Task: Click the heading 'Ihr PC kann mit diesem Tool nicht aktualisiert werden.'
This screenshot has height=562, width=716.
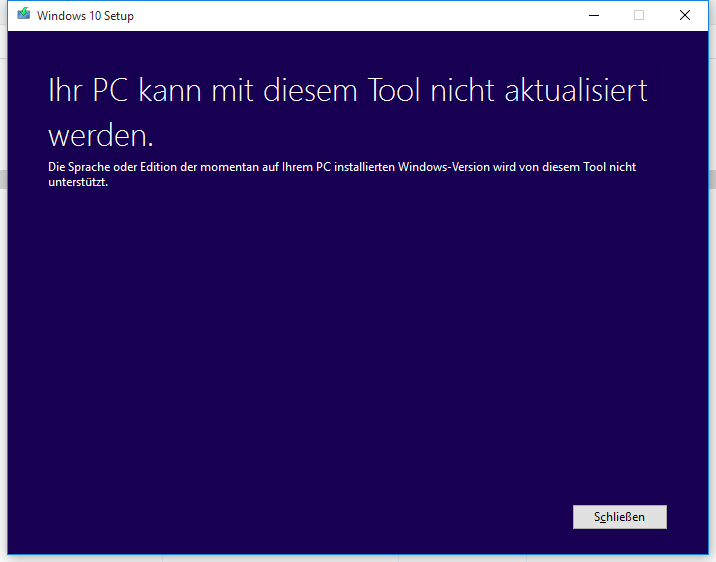Action: point(347,112)
